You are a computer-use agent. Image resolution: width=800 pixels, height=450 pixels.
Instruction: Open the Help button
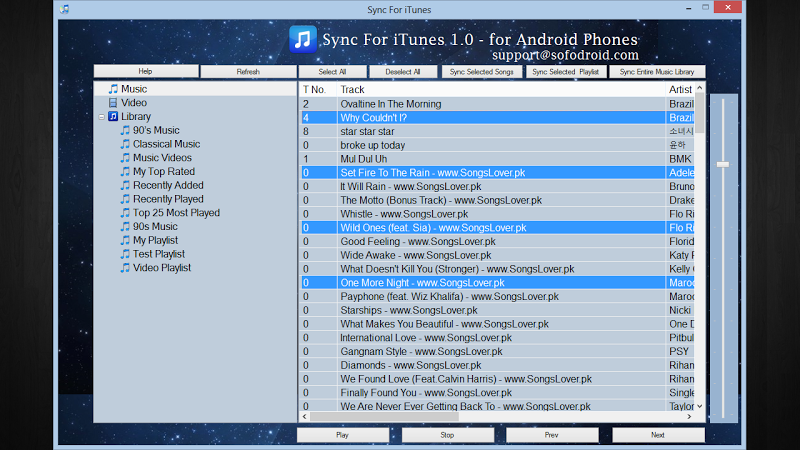click(146, 71)
